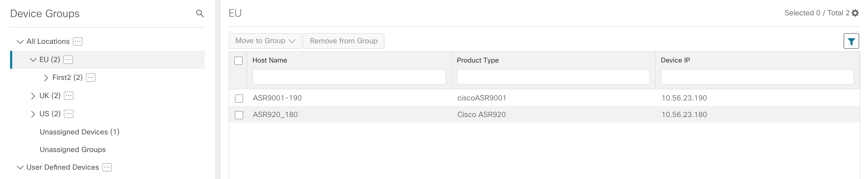Open the Move to Group dropdown
868x179 pixels.
click(x=265, y=41)
